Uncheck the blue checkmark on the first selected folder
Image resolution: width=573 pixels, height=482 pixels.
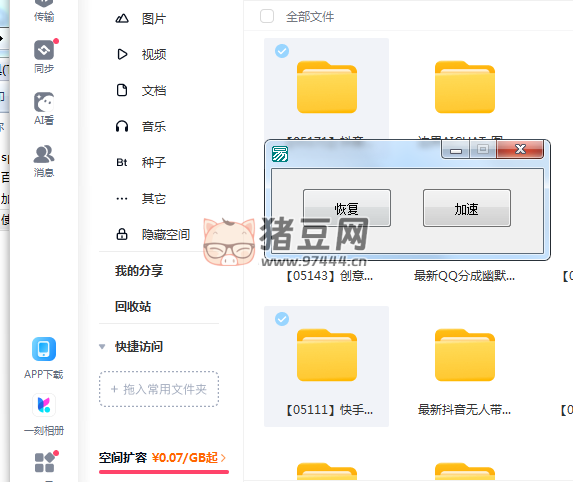click(282, 51)
